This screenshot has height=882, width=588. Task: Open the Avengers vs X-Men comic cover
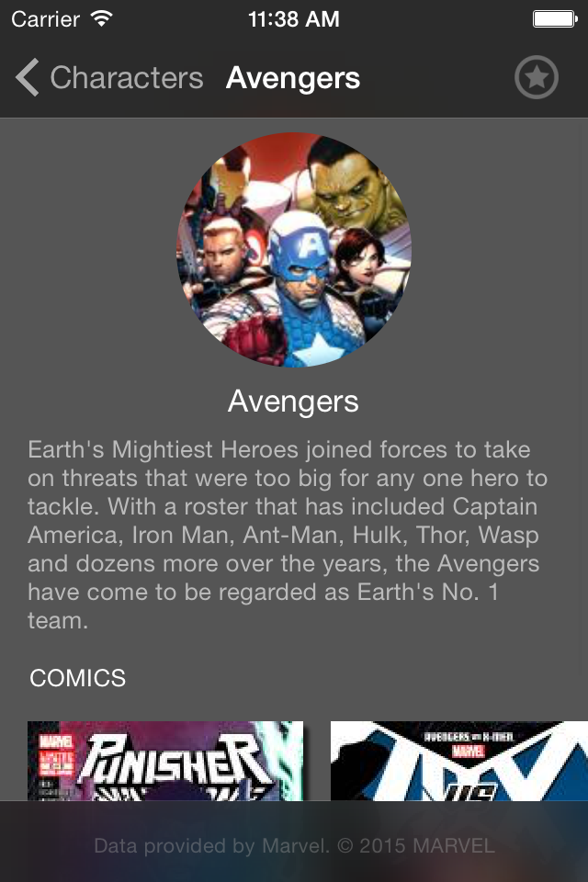pyautogui.click(x=459, y=761)
